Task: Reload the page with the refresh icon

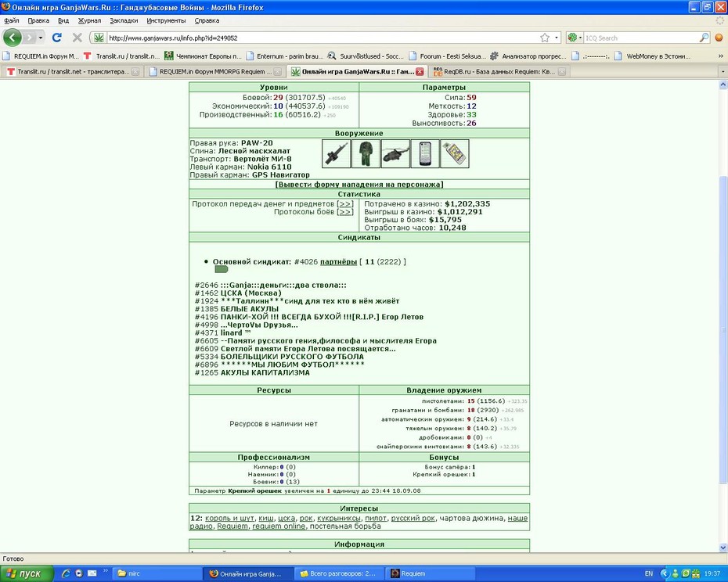Action: click(56, 38)
